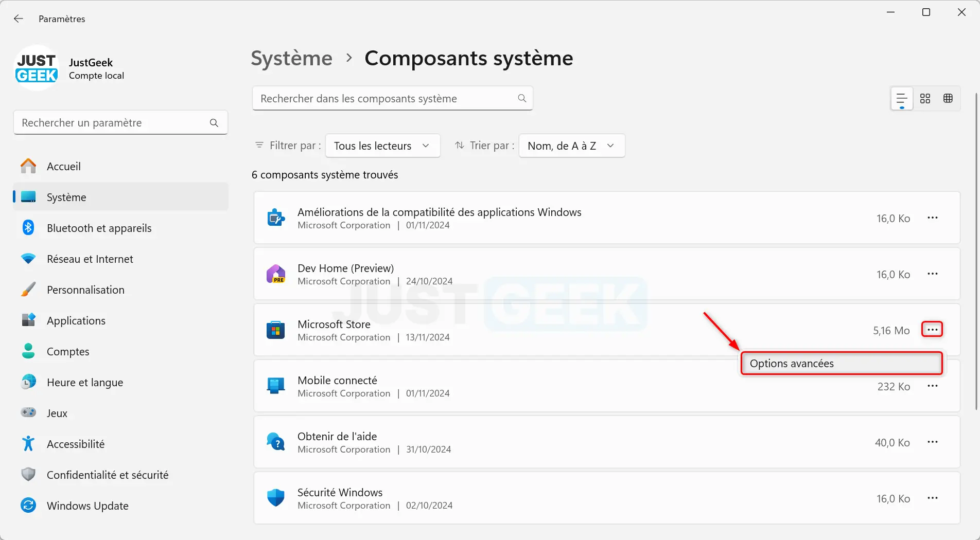The width and height of the screenshot is (980, 540).
Task: Open more options for Sécurité Windows
Action: (x=933, y=498)
